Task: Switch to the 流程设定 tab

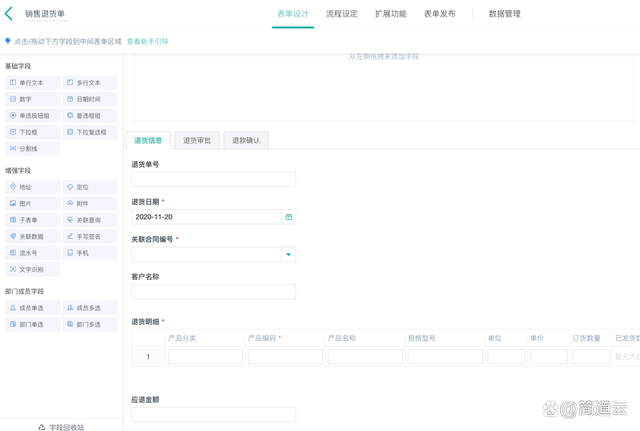Action: 341,14
